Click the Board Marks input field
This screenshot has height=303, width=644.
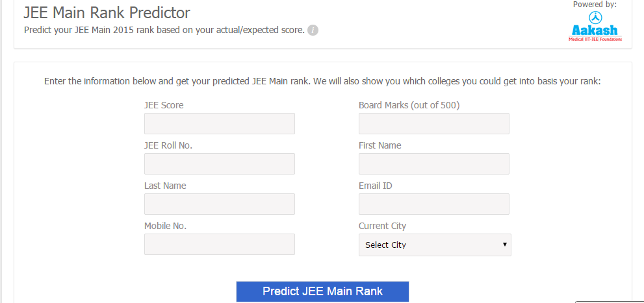[x=433, y=123]
